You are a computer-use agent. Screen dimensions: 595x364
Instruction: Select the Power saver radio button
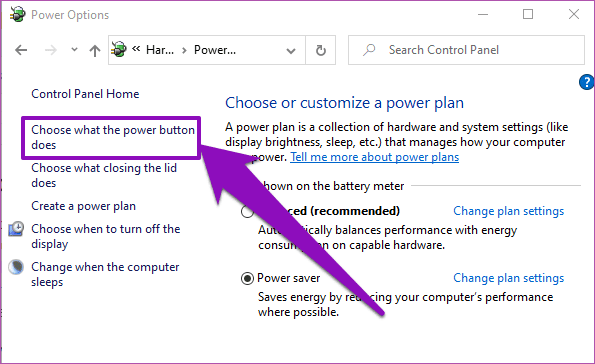[x=247, y=279]
